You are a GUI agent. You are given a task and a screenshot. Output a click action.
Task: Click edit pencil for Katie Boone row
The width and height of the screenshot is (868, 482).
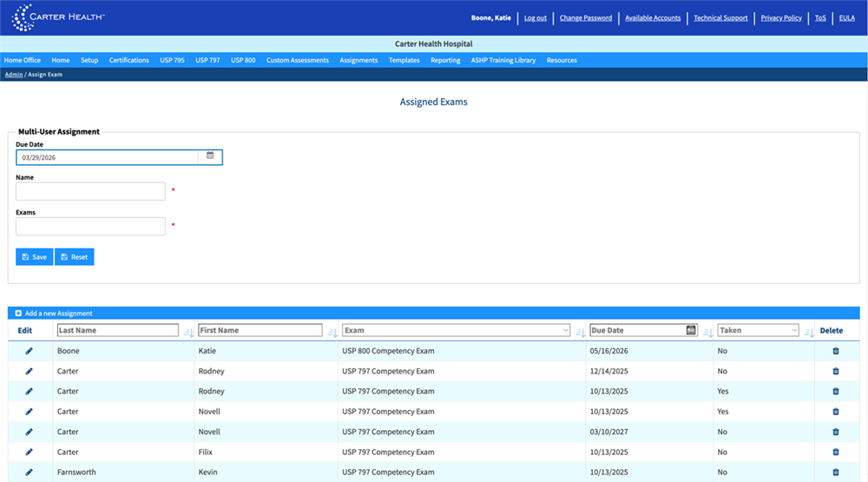(x=29, y=351)
